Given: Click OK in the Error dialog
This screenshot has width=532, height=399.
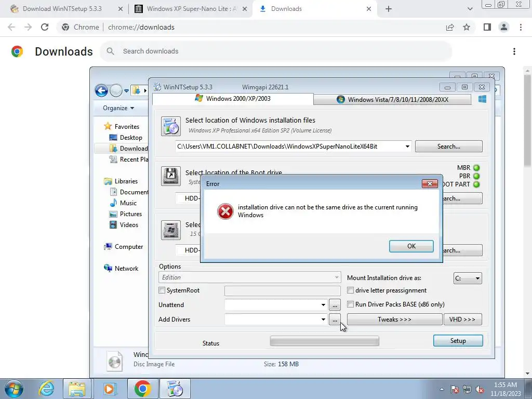Looking at the screenshot, I should (x=411, y=246).
